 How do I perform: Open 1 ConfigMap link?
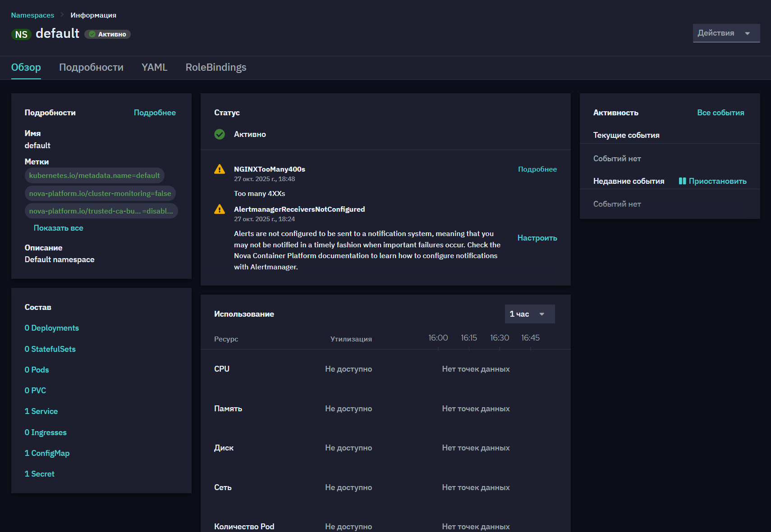point(47,453)
